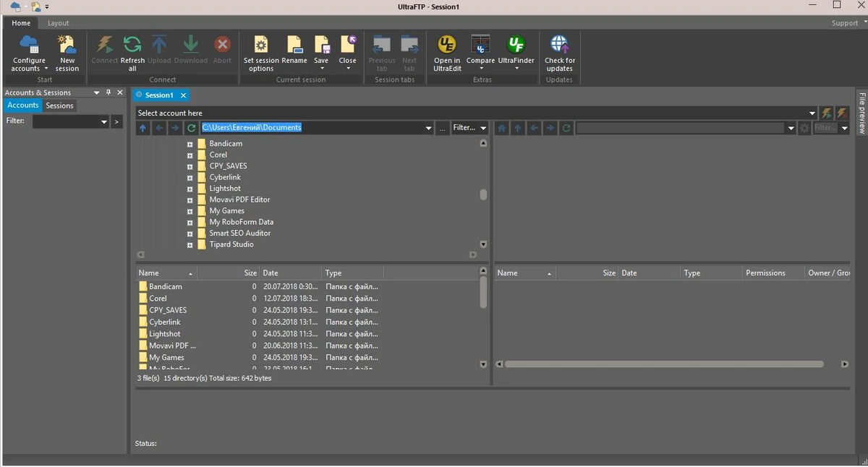Open the local Filter dropdown arrow

pos(483,128)
